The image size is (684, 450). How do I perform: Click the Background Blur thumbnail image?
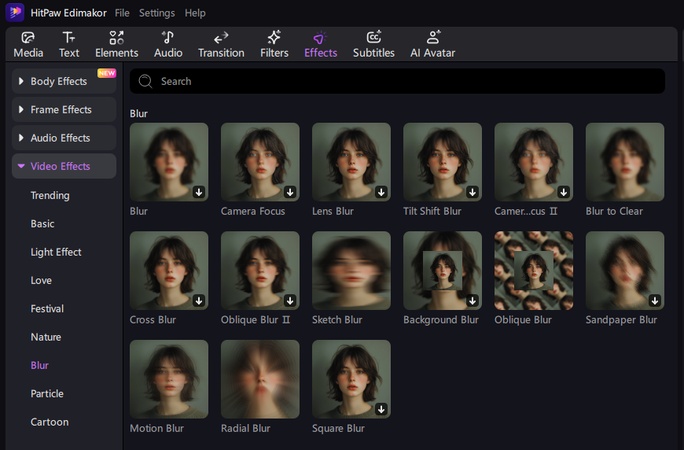point(442,270)
